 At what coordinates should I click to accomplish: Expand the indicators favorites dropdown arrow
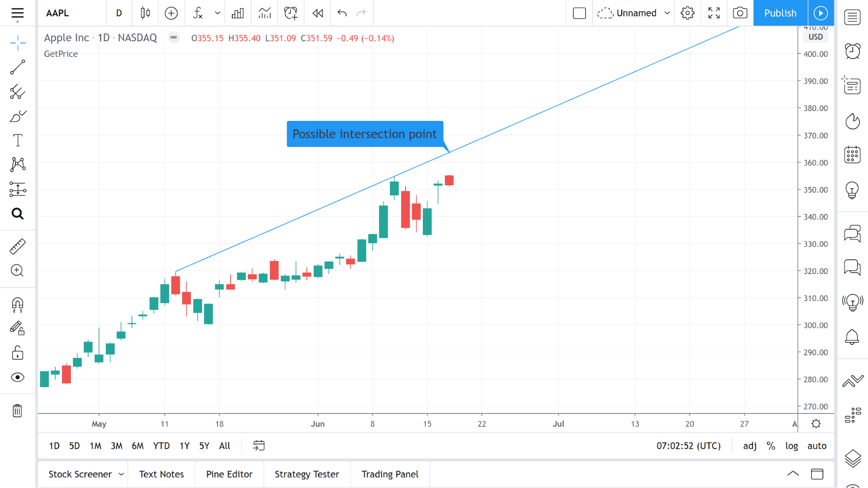tap(218, 13)
